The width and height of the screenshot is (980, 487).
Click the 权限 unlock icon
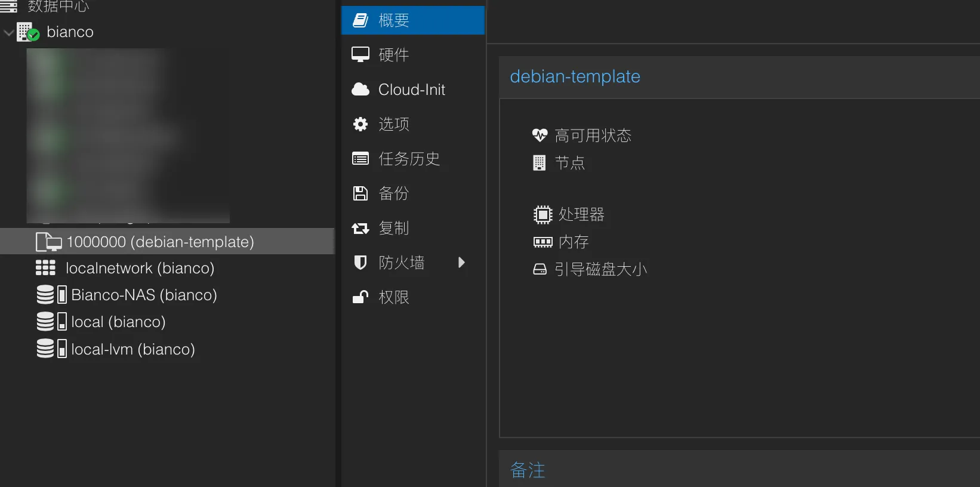tap(360, 297)
